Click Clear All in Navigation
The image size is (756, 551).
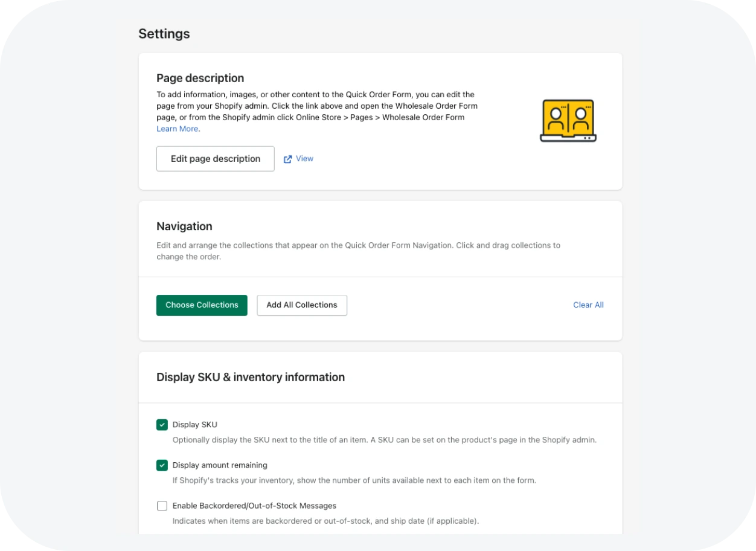coord(588,305)
